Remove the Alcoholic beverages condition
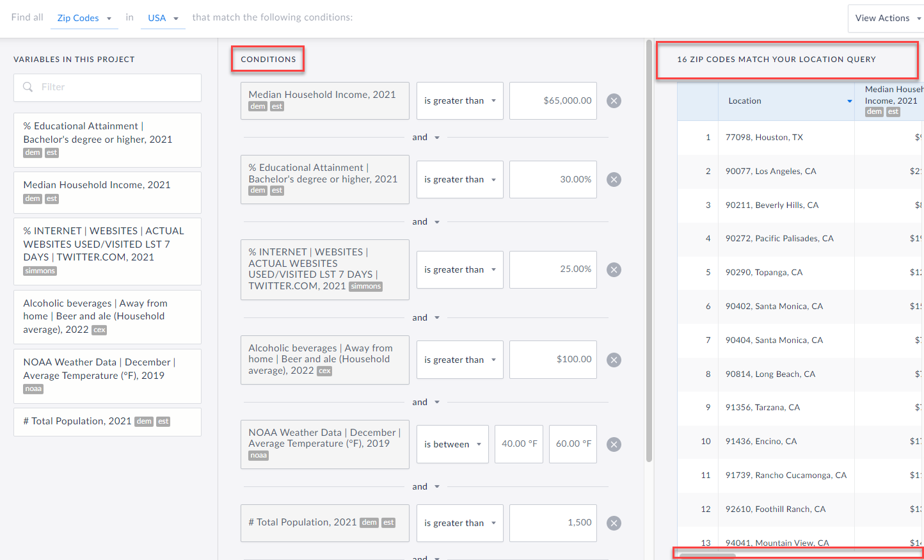The height and width of the screenshot is (560, 924). click(614, 360)
